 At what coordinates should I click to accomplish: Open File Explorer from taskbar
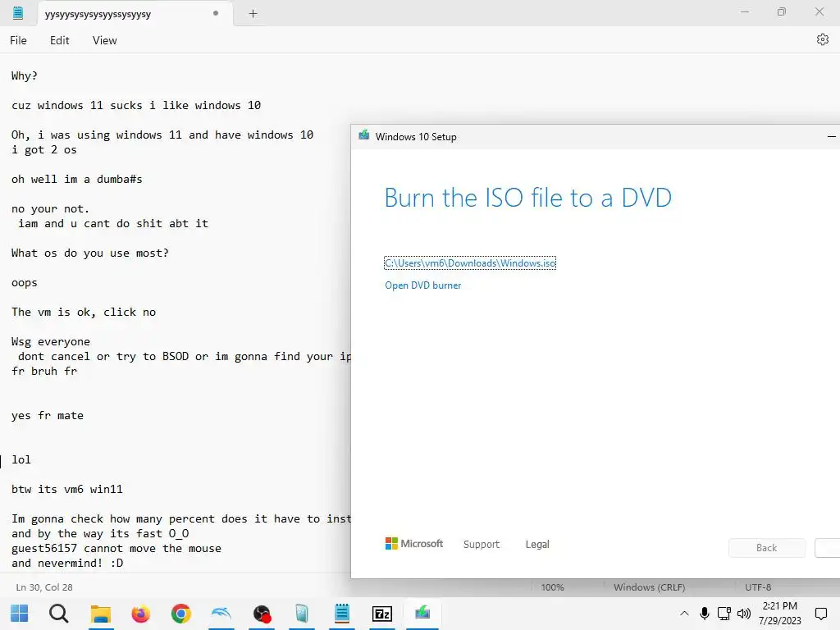click(x=100, y=614)
